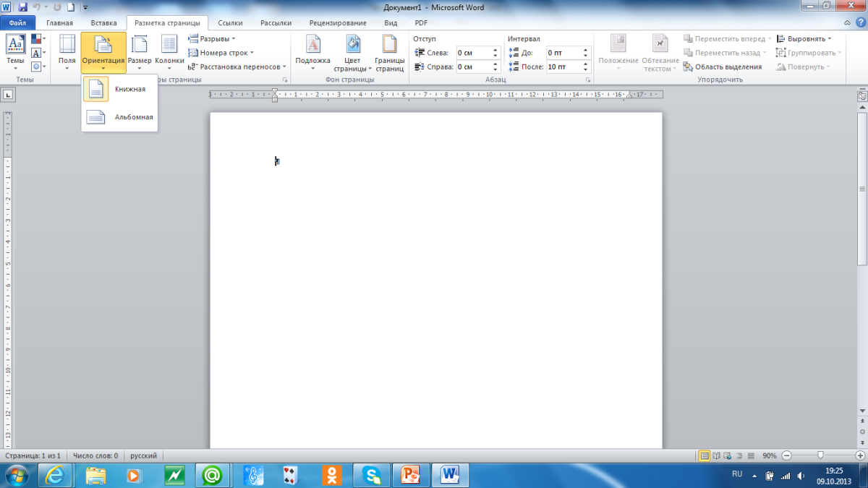Viewport: 868px width, 488px height.
Task: Switch to the Ссылки tab
Action: pos(230,23)
